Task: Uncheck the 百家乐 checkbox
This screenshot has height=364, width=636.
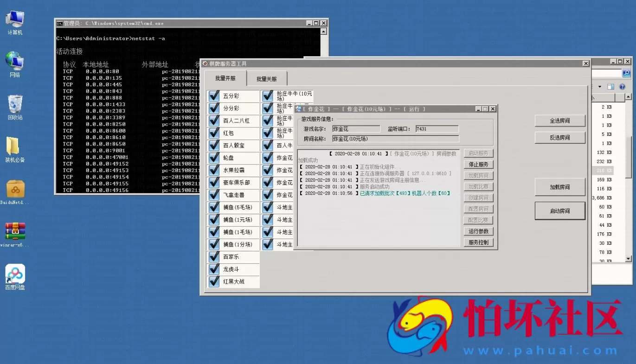Action: [214, 257]
